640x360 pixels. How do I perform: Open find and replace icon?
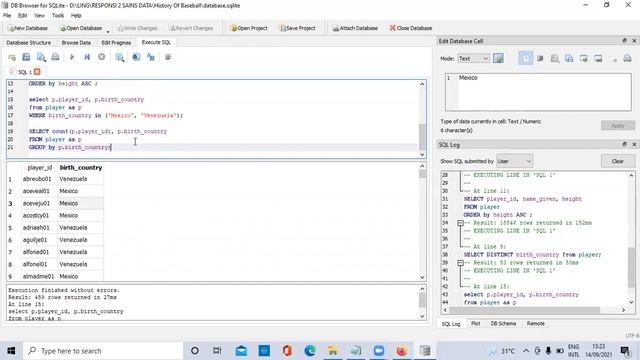[151, 57]
